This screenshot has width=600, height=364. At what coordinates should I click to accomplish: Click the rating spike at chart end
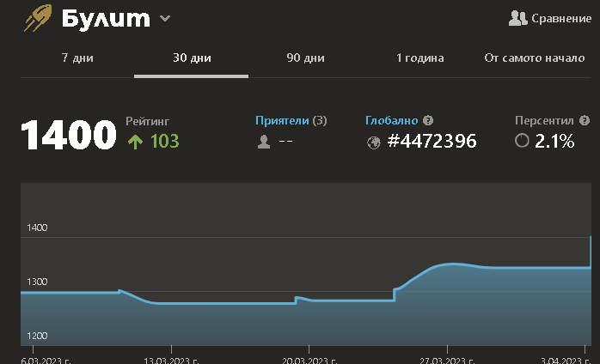591,252
